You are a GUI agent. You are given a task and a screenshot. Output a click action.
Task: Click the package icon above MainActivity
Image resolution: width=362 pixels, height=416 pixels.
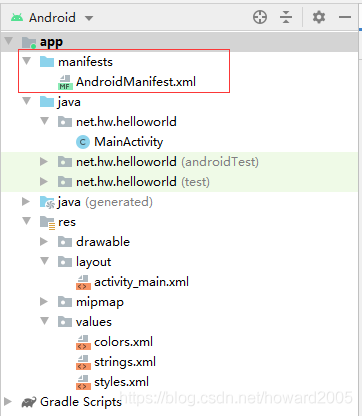[65, 122]
